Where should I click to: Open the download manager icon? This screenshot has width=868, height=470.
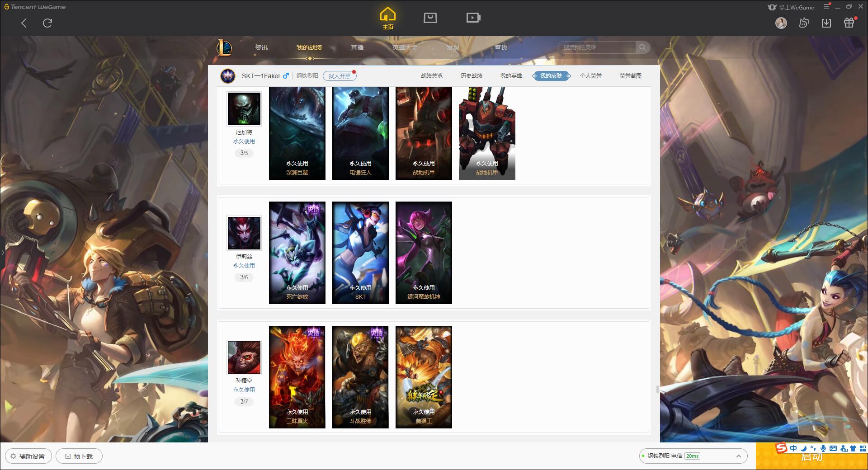[x=826, y=23]
